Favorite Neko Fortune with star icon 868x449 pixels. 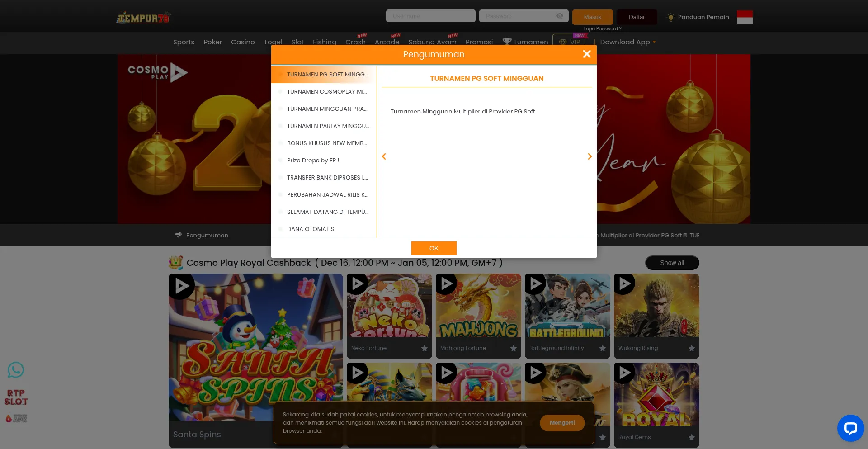pos(424,348)
